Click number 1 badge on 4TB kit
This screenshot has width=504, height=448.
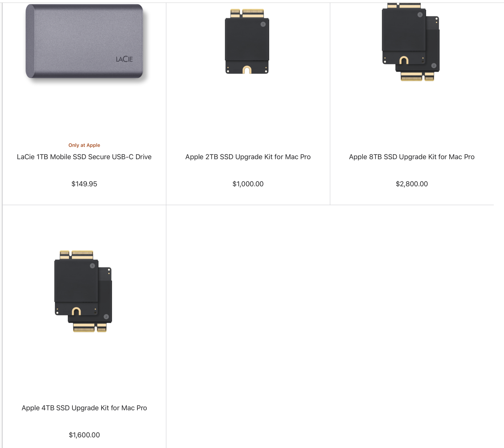92,266
